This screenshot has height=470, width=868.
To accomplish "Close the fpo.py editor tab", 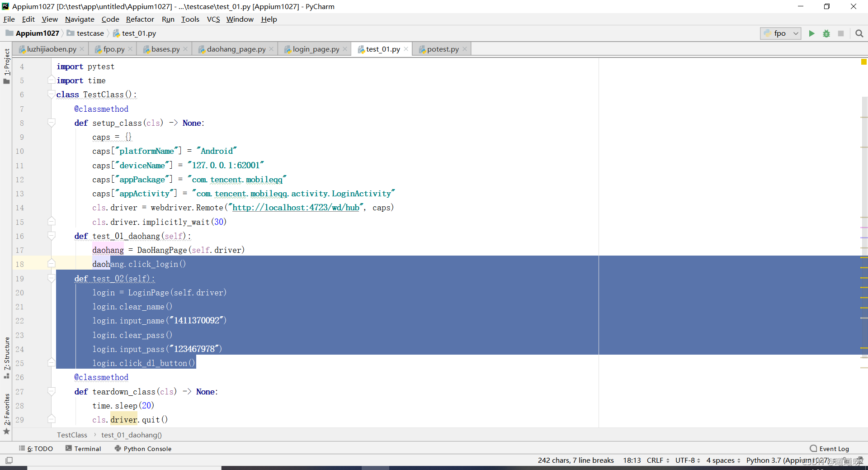I will point(130,49).
